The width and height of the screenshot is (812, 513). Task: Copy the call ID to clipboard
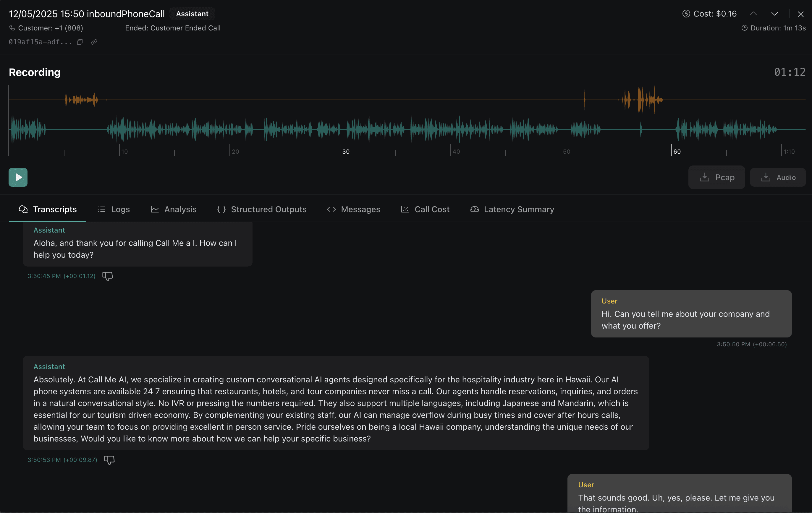tap(80, 42)
